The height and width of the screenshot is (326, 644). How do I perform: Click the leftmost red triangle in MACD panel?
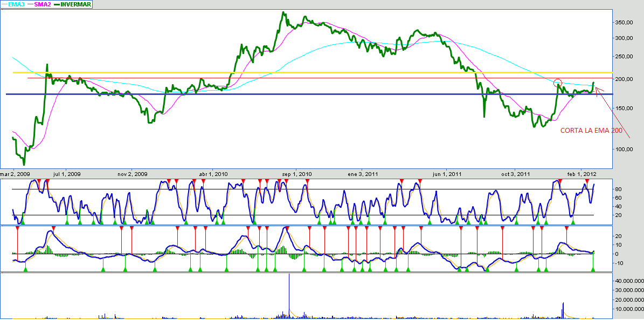coord(18,229)
